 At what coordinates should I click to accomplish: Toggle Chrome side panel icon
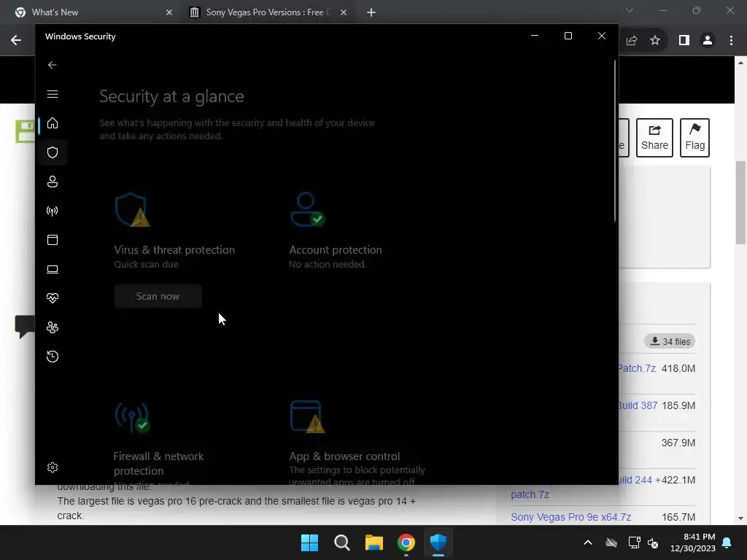tap(684, 41)
